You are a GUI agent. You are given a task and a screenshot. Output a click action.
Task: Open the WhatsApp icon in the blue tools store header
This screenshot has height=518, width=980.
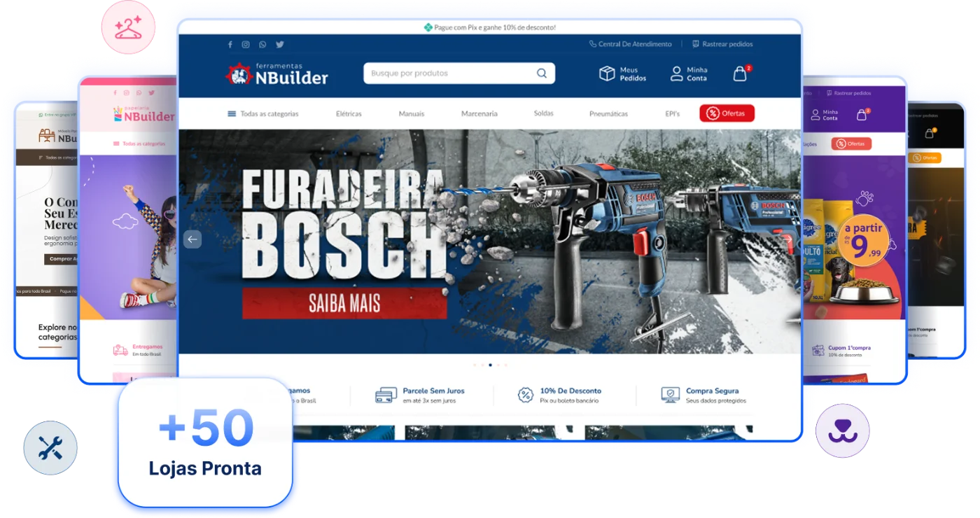click(262, 44)
